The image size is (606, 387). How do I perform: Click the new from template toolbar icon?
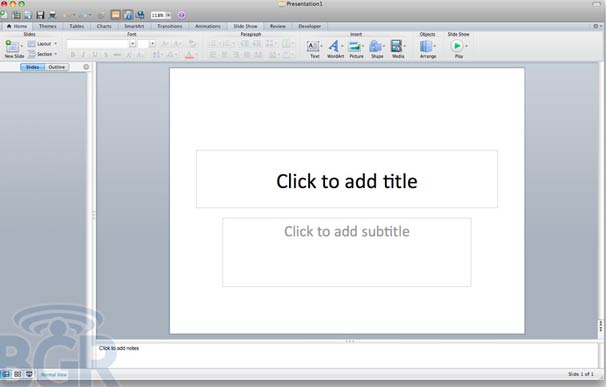pyautogui.click(x=16, y=15)
